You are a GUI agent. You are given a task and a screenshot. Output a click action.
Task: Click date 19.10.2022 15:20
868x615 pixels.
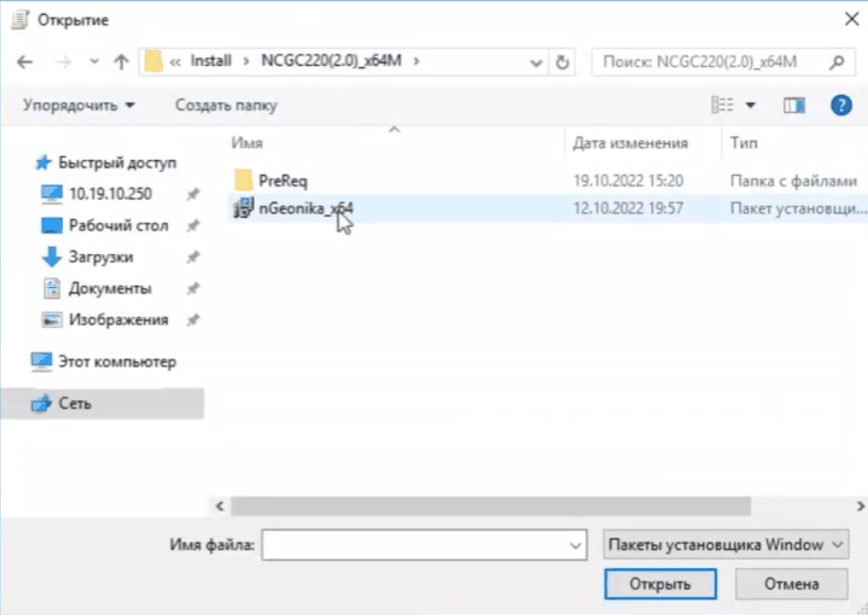coord(628,181)
